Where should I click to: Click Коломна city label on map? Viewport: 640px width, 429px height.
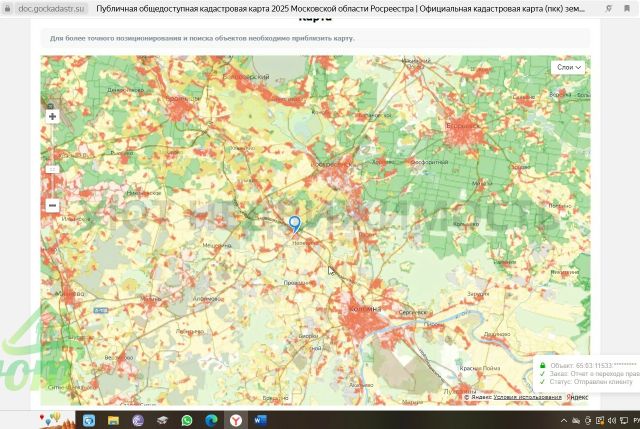click(x=365, y=309)
